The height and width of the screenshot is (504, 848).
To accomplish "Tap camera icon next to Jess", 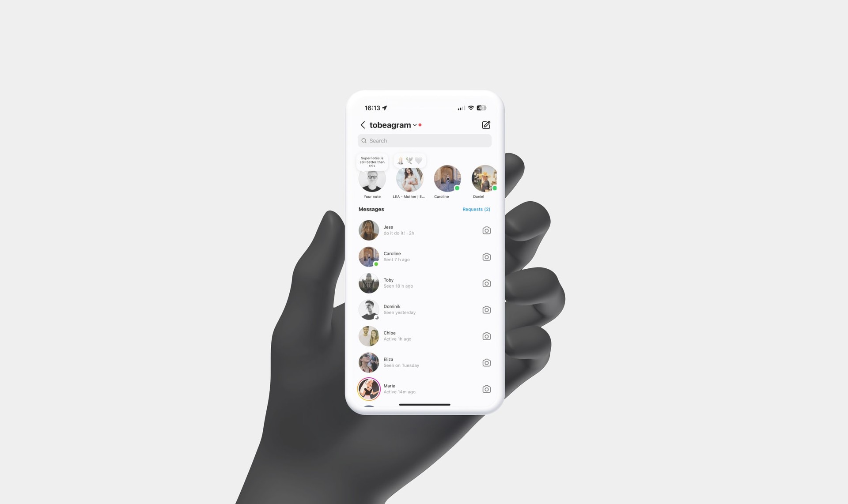I will pos(485,230).
